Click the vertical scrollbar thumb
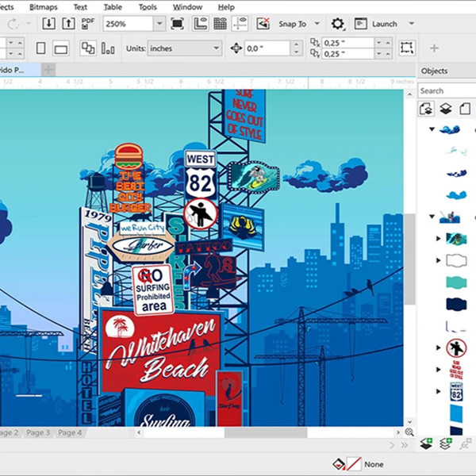 [410, 259]
